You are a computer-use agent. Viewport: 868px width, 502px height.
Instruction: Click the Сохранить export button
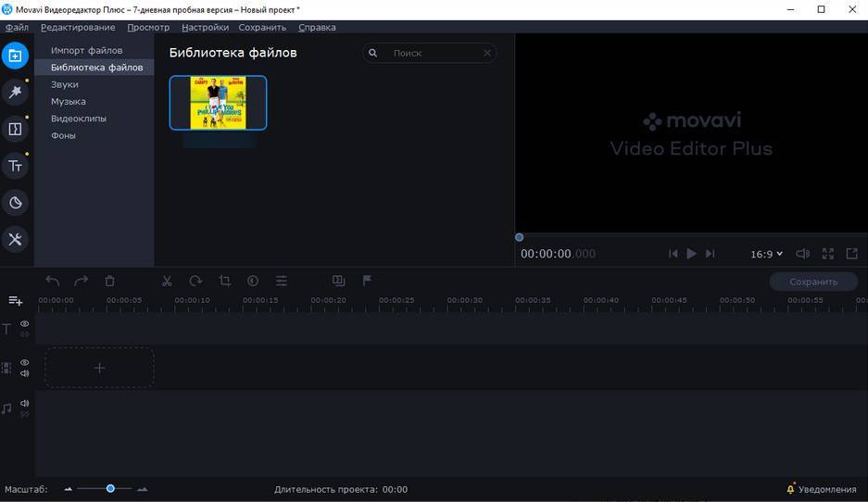click(x=812, y=282)
